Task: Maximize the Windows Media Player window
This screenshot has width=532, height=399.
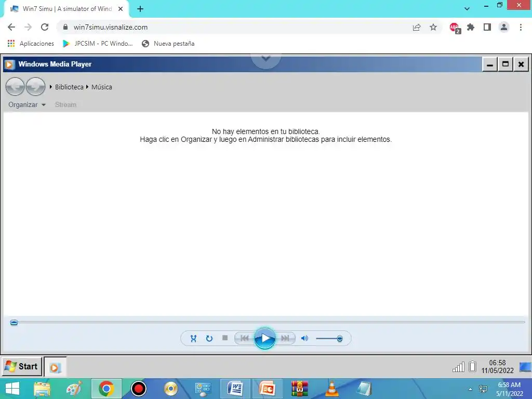Action: pos(506,64)
